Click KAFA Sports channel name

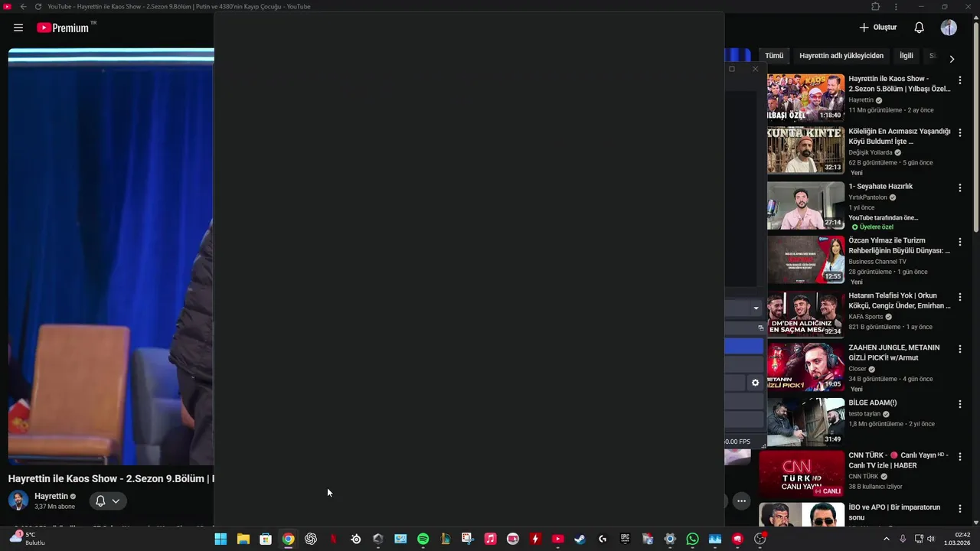tap(866, 317)
